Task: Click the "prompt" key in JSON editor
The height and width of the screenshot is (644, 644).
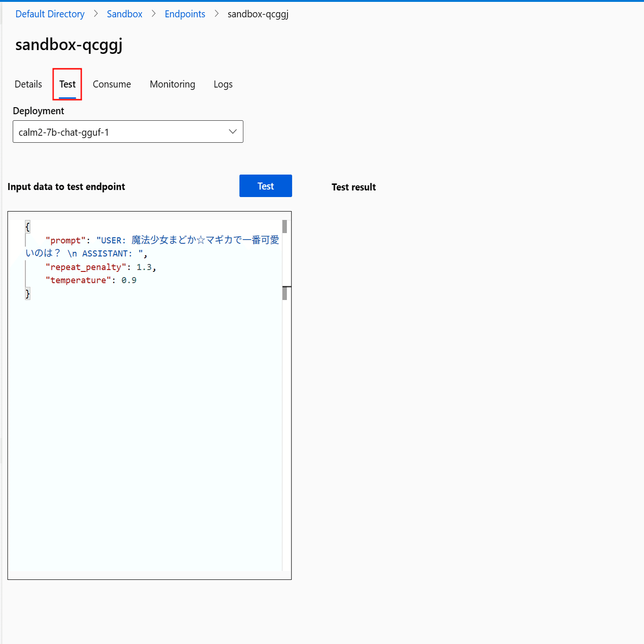Action: tap(66, 241)
